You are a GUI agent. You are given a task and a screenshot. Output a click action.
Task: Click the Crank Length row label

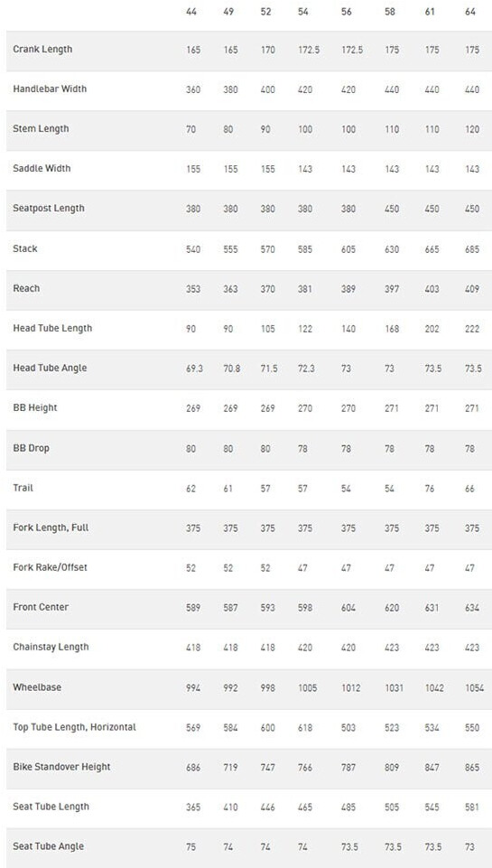tap(42, 50)
